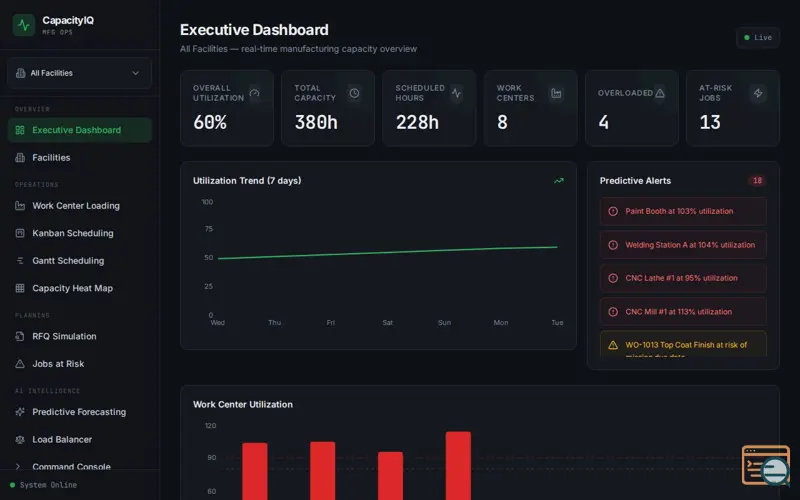Click the Command Console chevron icon
This screenshot has height=500, width=800.
19,466
